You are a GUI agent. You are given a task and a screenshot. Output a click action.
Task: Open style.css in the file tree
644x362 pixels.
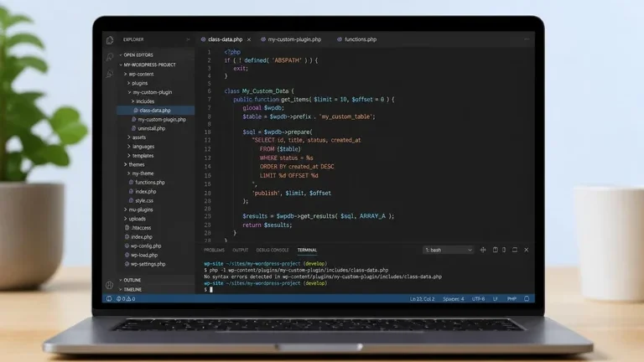(144, 201)
